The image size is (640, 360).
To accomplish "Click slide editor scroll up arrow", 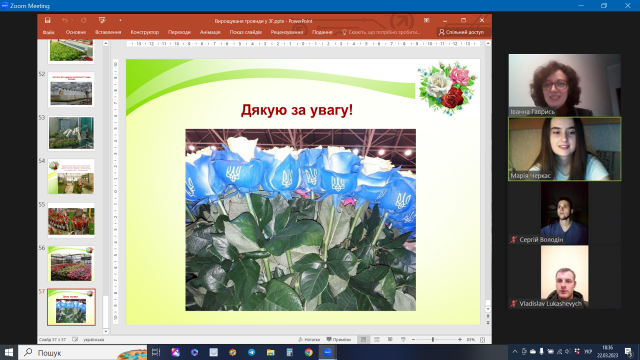I will (x=488, y=43).
